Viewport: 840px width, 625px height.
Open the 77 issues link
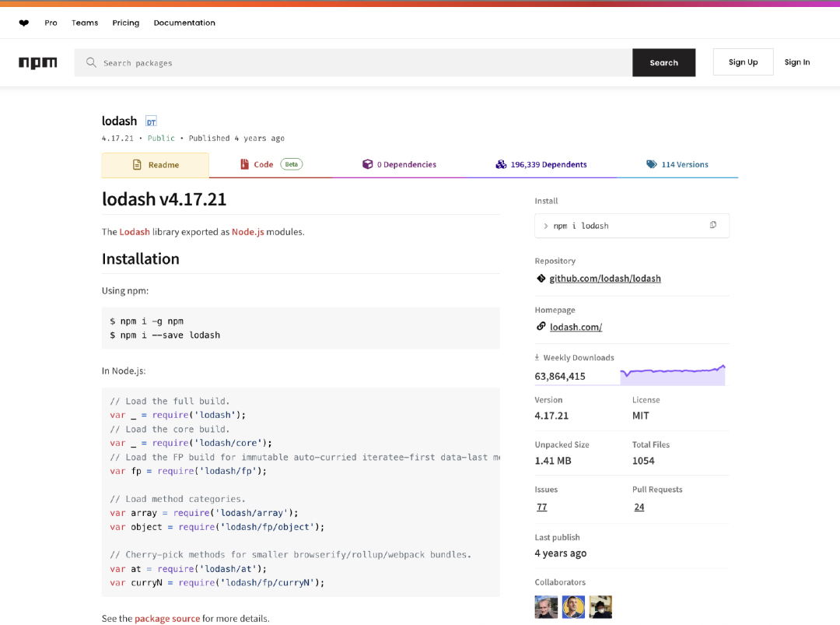(541, 507)
